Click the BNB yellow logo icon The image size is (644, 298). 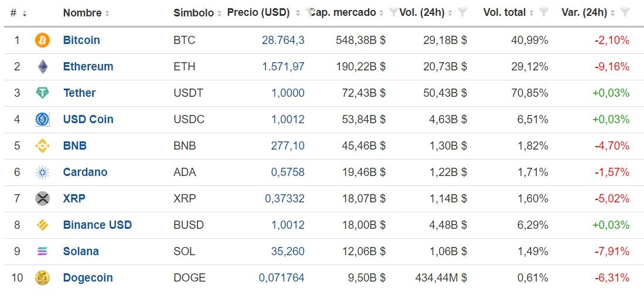(42, 145)
